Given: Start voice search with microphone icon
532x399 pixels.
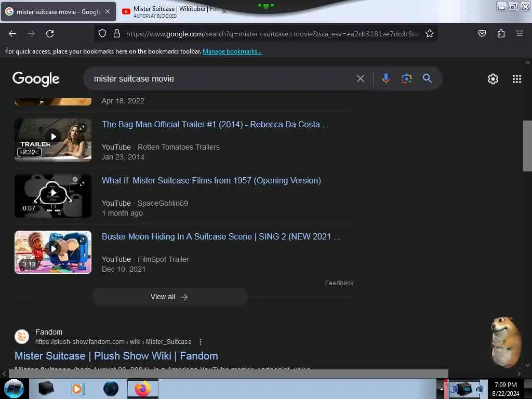Looking at the screenshot, I should point(386,79).
